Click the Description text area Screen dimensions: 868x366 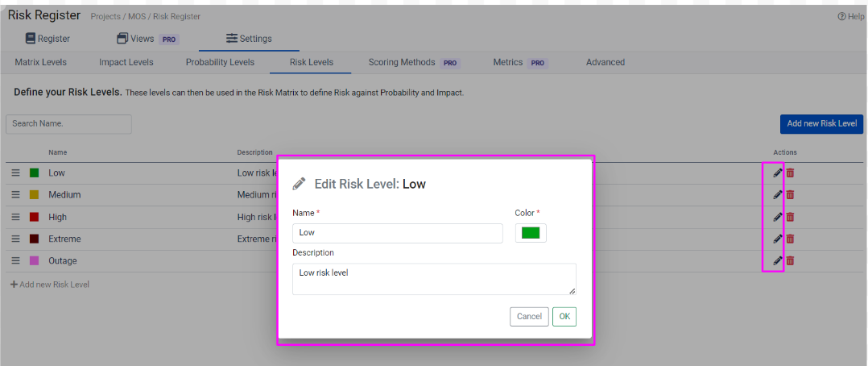tap(433, 279)
